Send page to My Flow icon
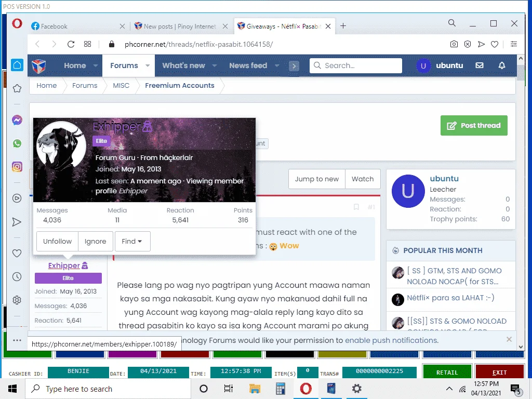532x399 pixels. pos(481,44)
